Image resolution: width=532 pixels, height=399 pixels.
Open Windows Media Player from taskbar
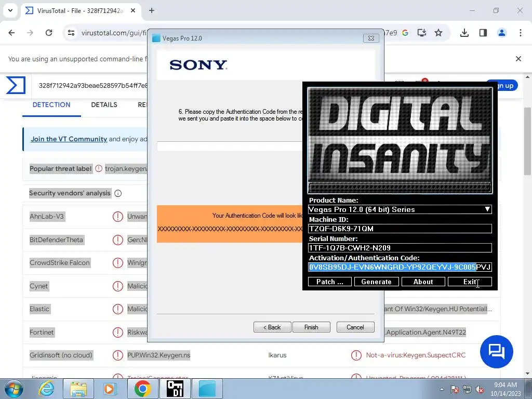coord(110,389)
